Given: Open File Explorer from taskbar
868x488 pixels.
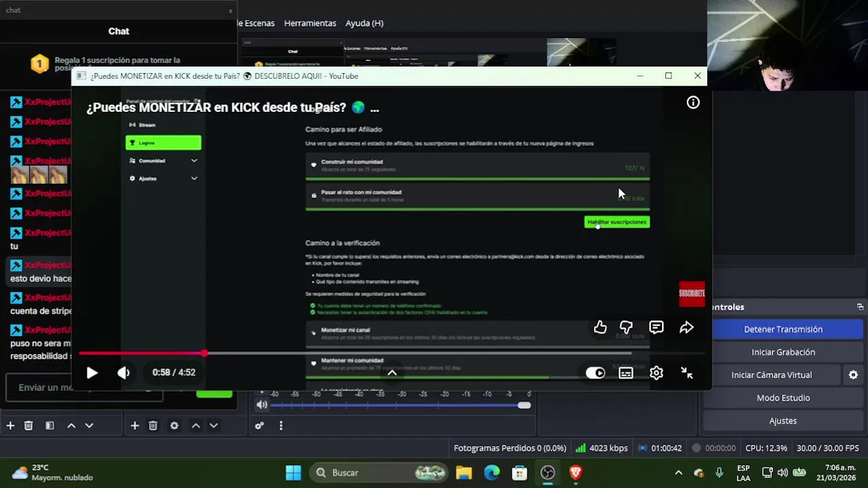Looking at the screenshot, I should (x=464, y=472).
